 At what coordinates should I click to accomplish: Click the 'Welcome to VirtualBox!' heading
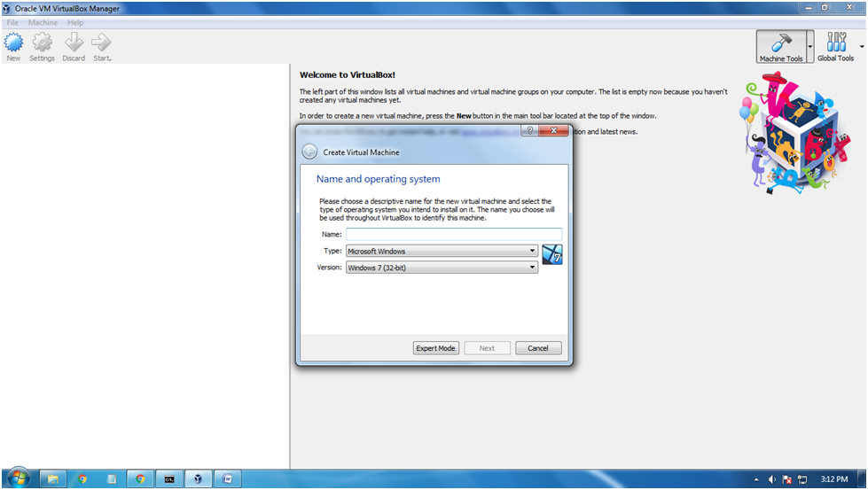point(347,74)
